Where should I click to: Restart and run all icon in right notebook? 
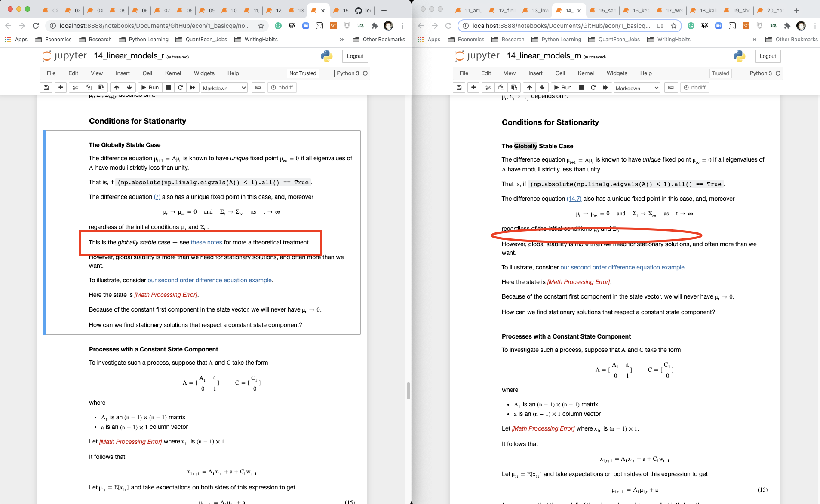coord(605,88)
